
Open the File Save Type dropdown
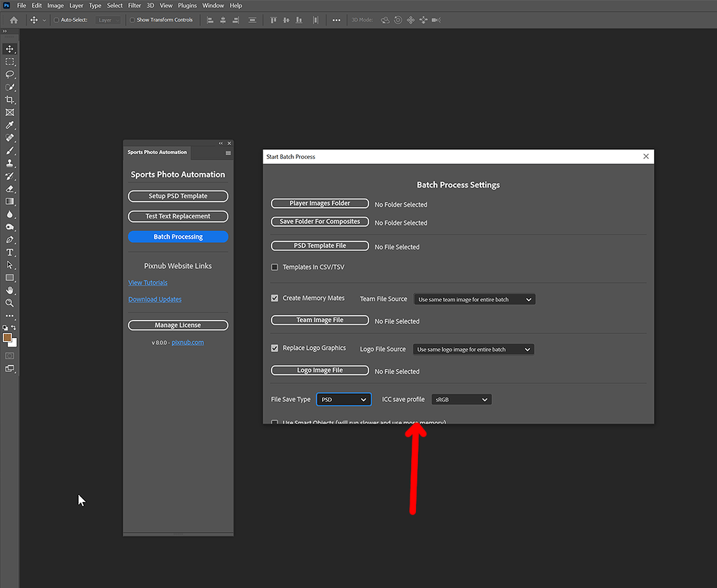point(343,399)
